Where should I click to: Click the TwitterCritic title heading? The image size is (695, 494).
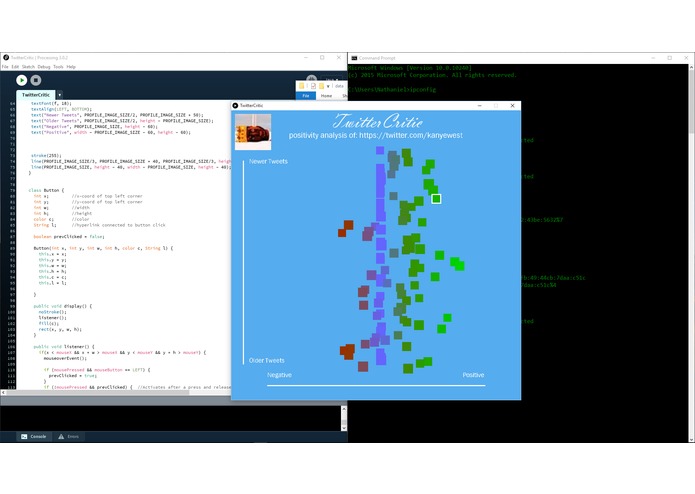[x=377, y=121]
